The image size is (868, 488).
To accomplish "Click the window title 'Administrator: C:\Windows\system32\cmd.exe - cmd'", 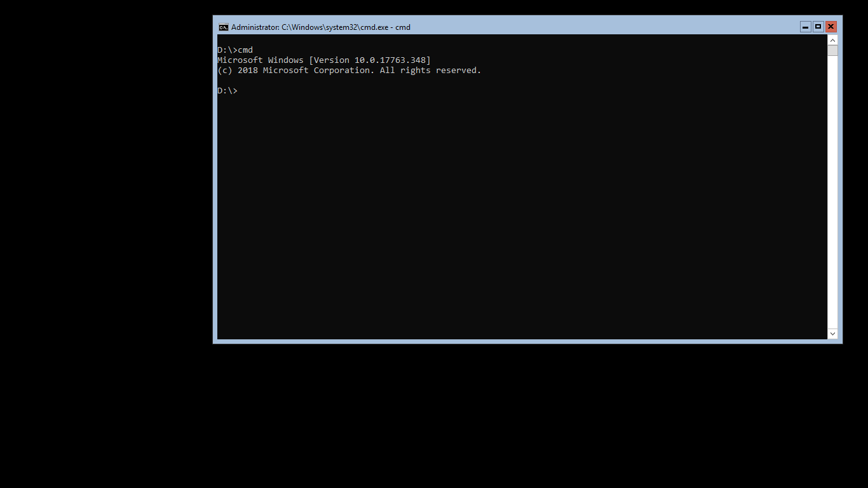I will 321,27.
